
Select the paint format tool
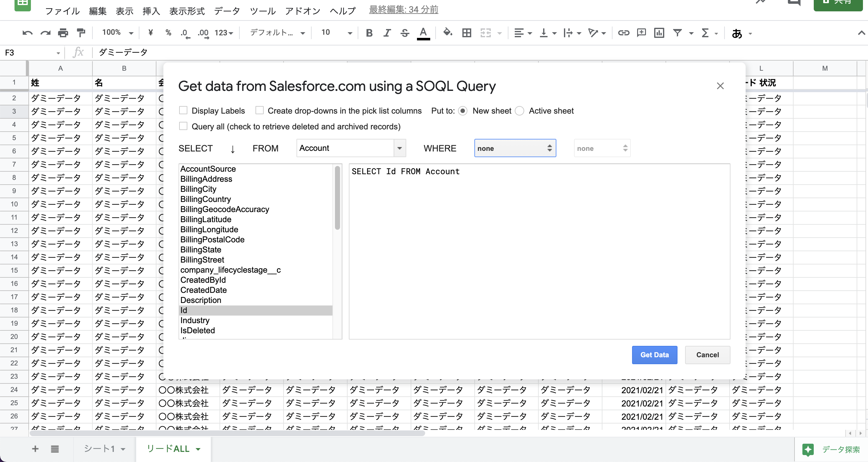point(81,33)
